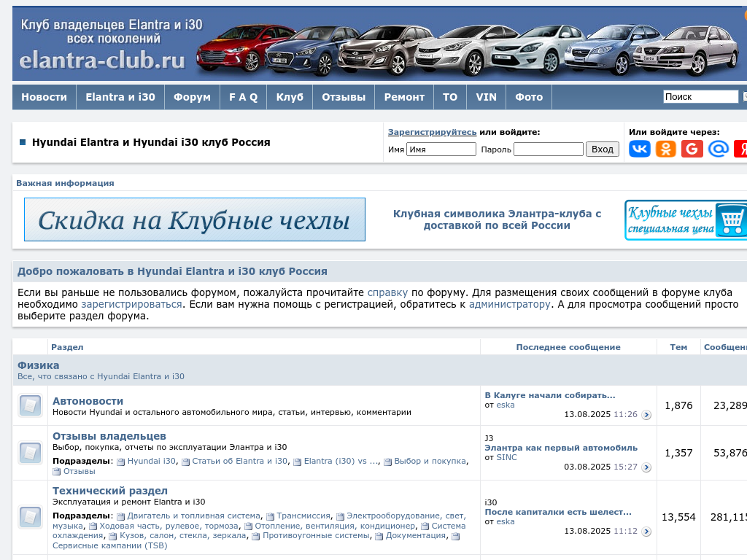This screenshot has height=560, width=747.
Task: Open thread После капиталки есть шелест...
Action: pos(558,512)
